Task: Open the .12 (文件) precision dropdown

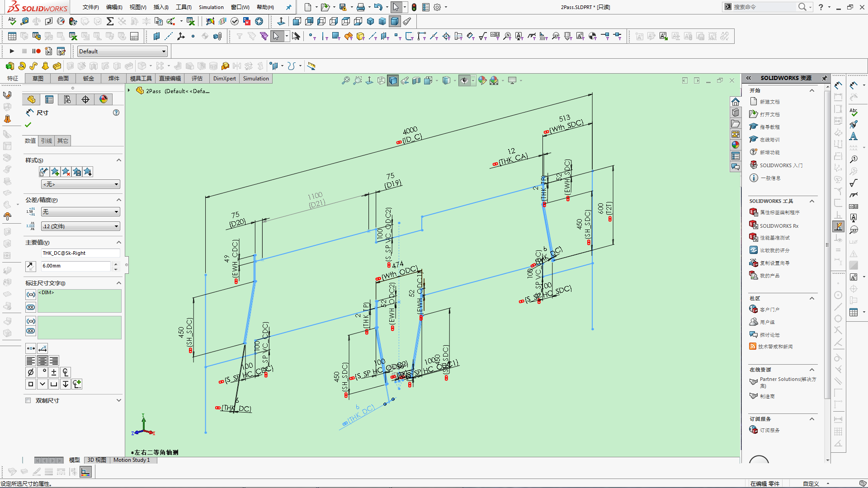Action: point(80,226)
